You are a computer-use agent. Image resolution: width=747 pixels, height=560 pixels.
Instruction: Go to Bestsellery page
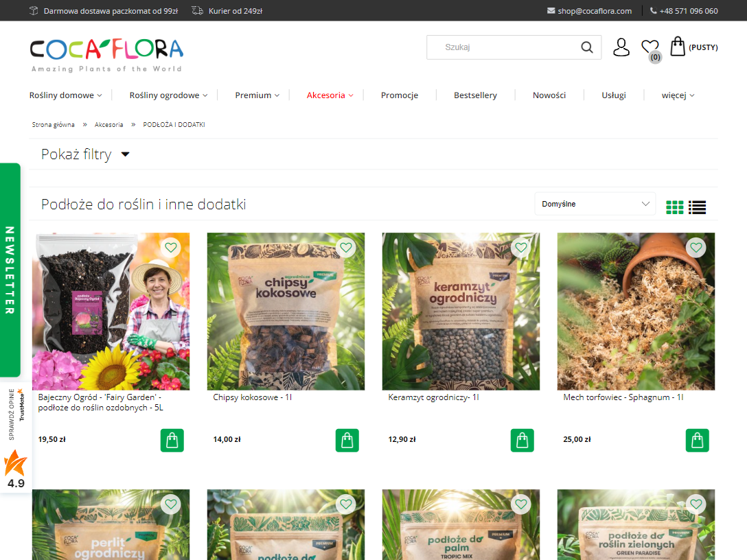coord(475,95)
